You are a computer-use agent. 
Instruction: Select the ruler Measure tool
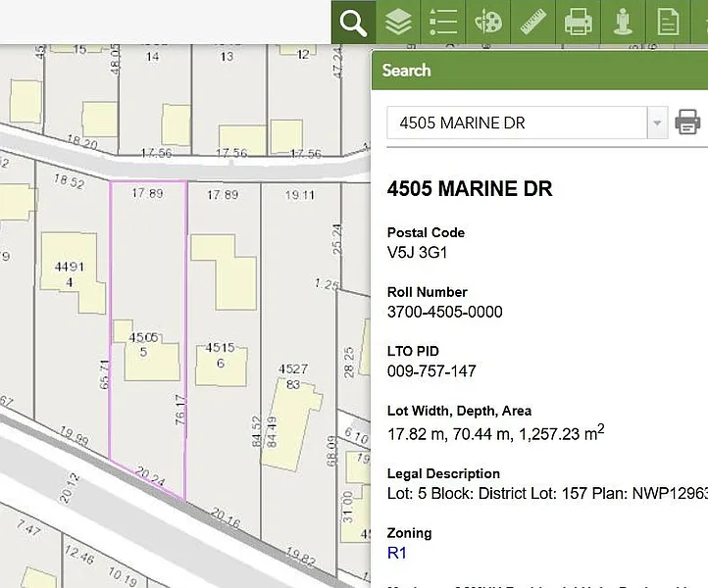click(x=533, y=22)
